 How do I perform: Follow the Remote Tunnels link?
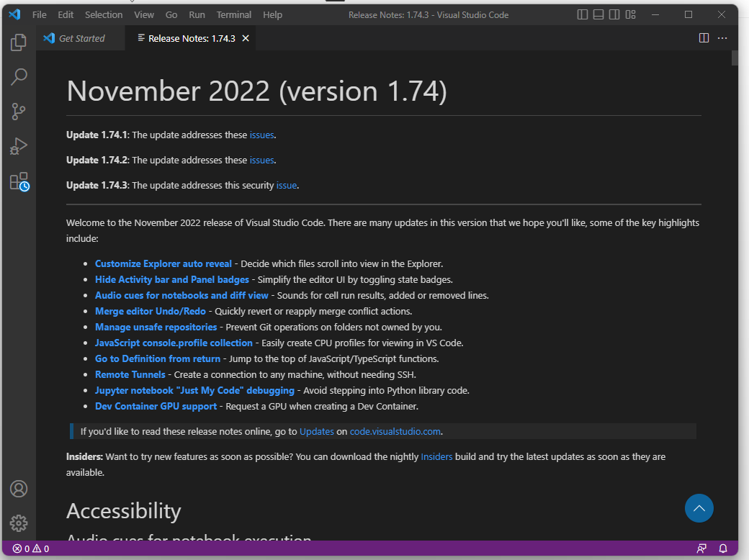point(130,375)
